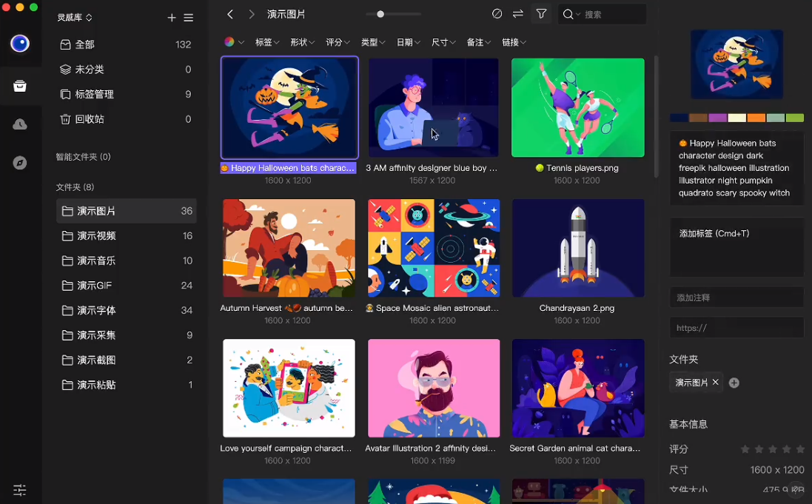Image resolution: width=812 pixels, height=504 pixels.
Task: Expand the 尺寸 filter dropdown
Action: (x=443, y=42)
